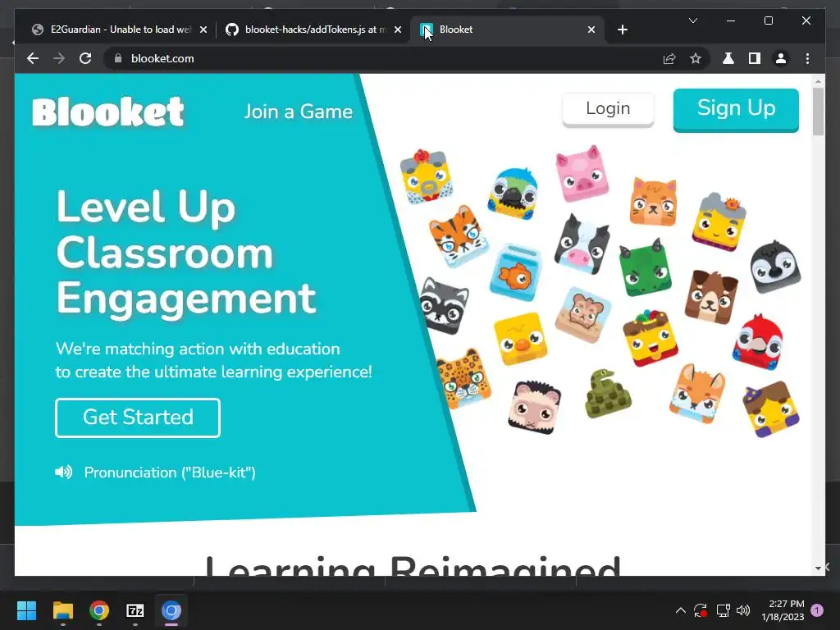Screen dimensions: 840x630
Task: Open a new browser tab
Action: pos(622,30)
